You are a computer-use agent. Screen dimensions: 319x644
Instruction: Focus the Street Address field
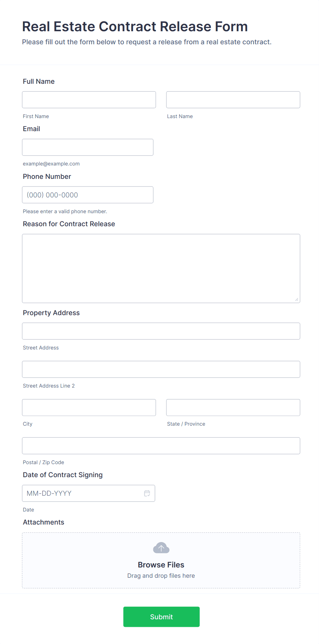coord(161,331)
